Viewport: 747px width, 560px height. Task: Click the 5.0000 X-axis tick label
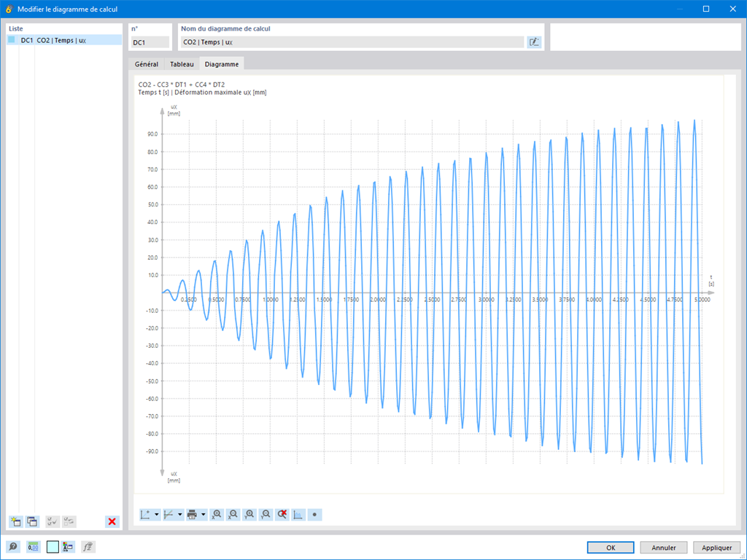coord(702,300)
